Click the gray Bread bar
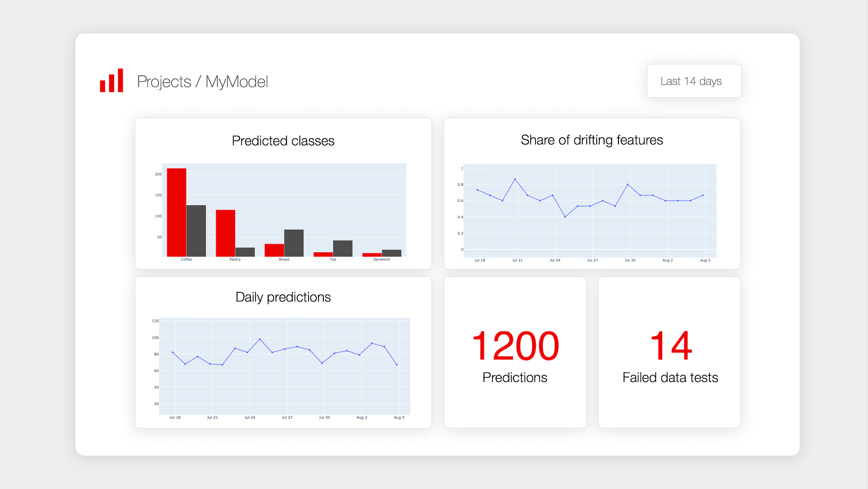868x489 pixels. (x=294, y=243)
